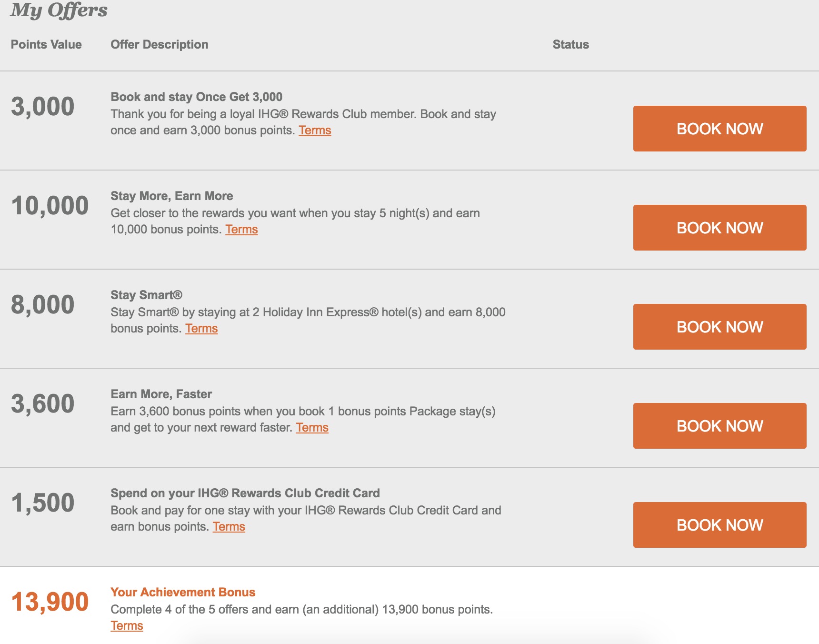Image resolution: width=819 pixels, height=644 pixels.
Task: Click the Offer Description column header
Action: pos(160,44)
